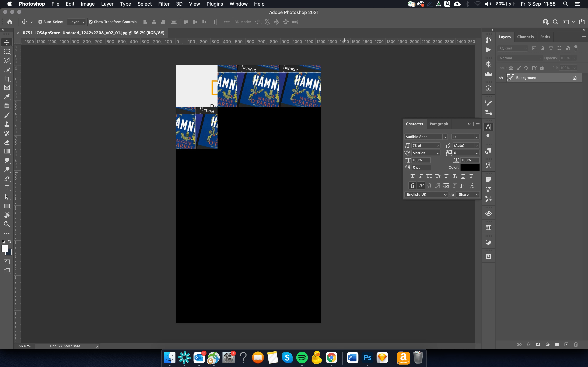Image resolution: width=588 pixels, height=367 pixels.
Task: Select the Eraser tool
Action: pyautogui.click(x=7, y=142)
